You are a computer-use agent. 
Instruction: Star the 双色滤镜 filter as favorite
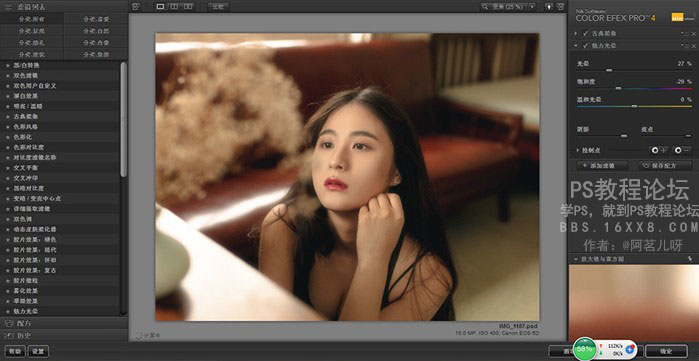(x=8, y=76)
